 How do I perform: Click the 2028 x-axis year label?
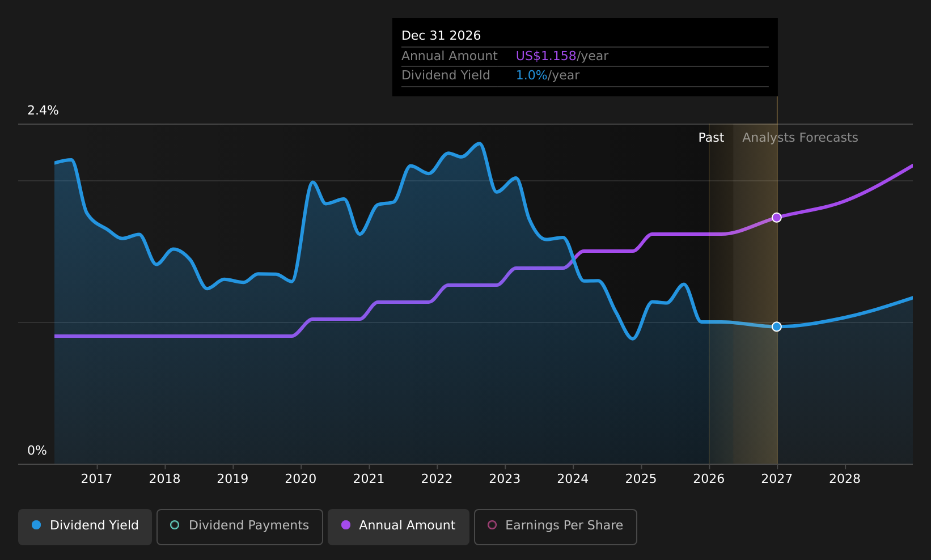[x=845, y=479]
